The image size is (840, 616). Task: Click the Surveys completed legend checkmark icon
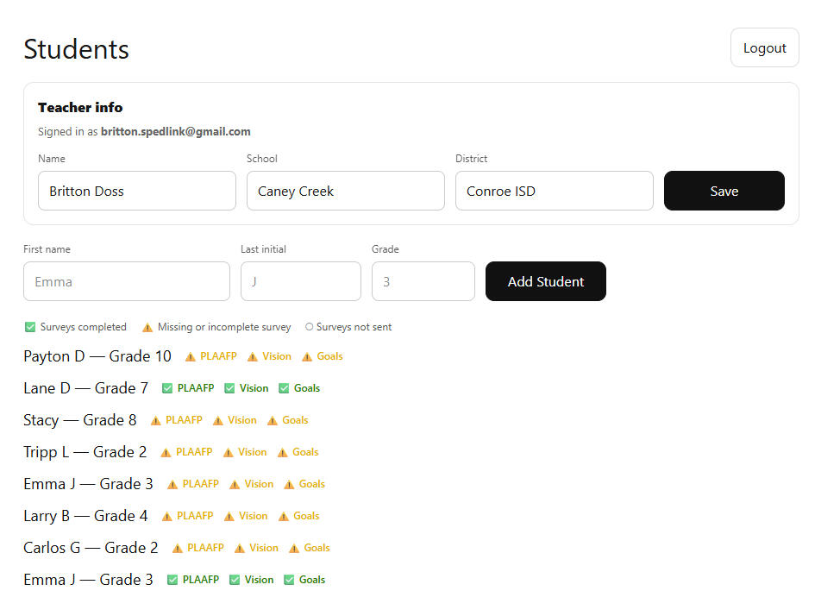(30, 327)
